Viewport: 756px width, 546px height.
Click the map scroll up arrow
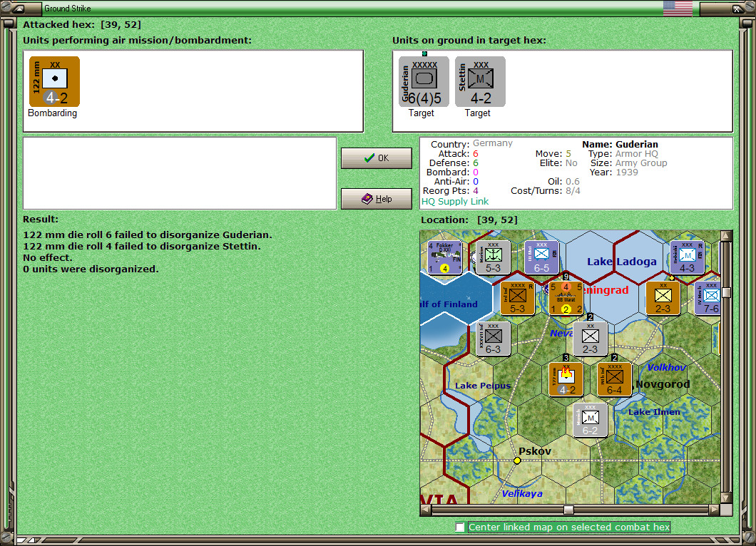pyautogui.click(x=726, y=236)
